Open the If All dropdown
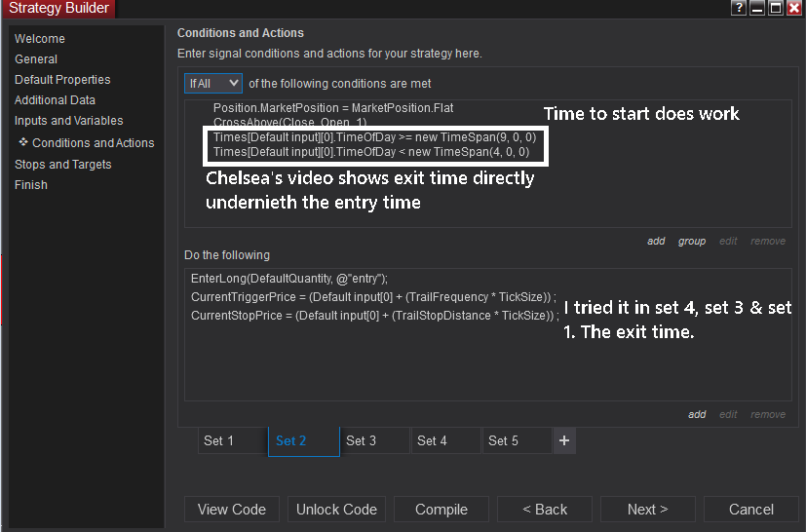 (x=212, y=84)
